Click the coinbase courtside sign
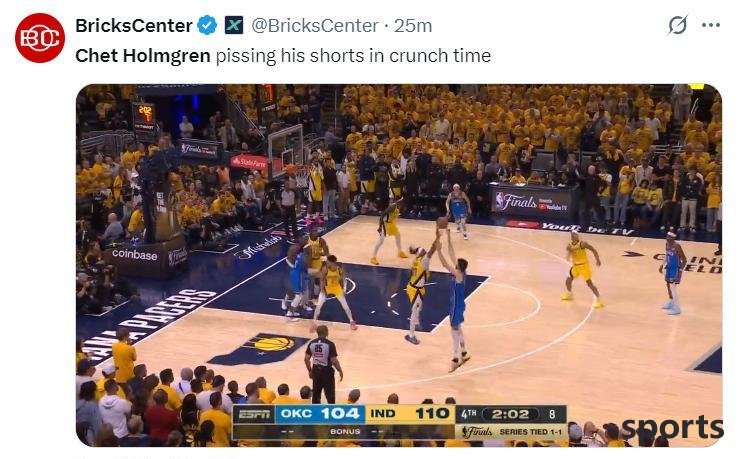 click(134, 255)
